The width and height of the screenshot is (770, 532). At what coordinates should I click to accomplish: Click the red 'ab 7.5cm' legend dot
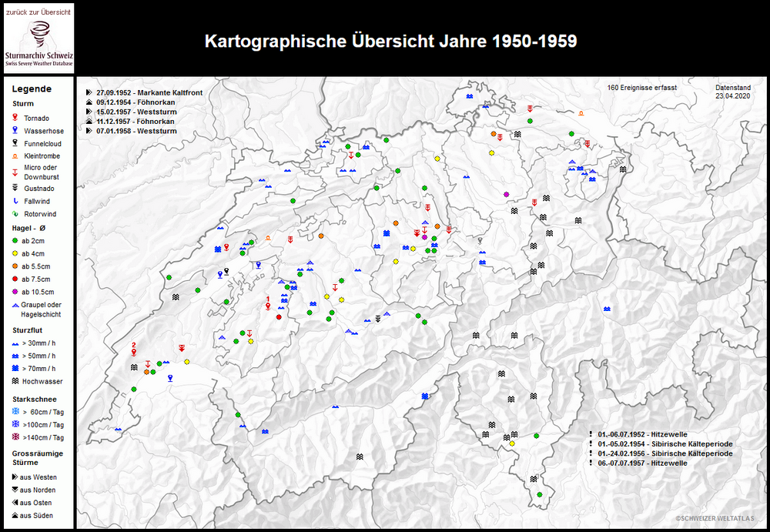[15, 279]
